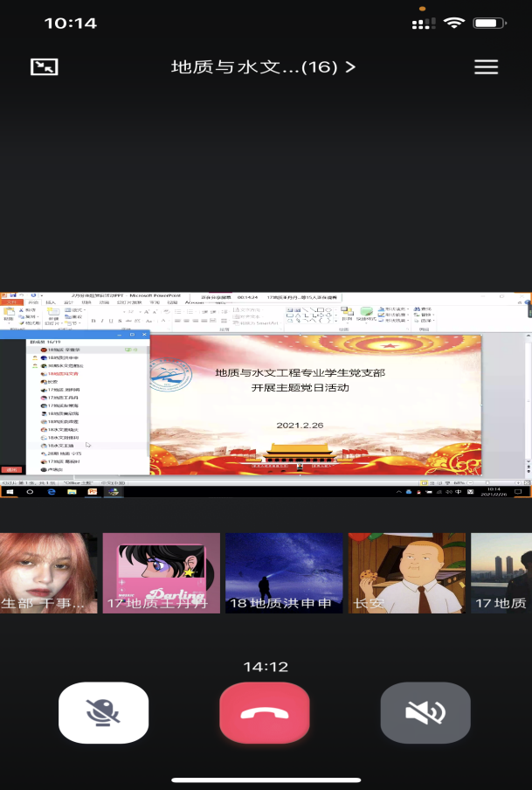
Task: Expand group title 地质与水文...(16) member list
Action: pos(263,67)
